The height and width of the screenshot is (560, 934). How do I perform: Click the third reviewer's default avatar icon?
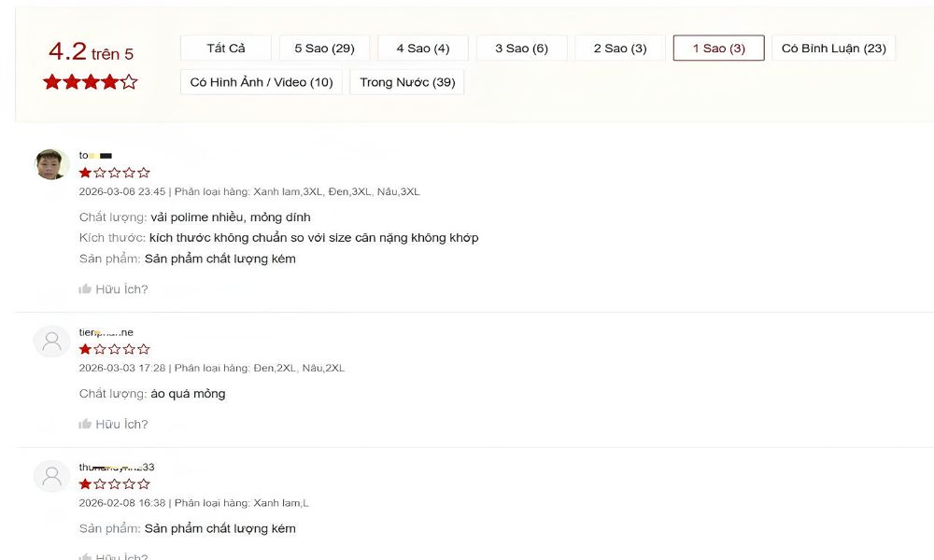(x=52, y=476)
